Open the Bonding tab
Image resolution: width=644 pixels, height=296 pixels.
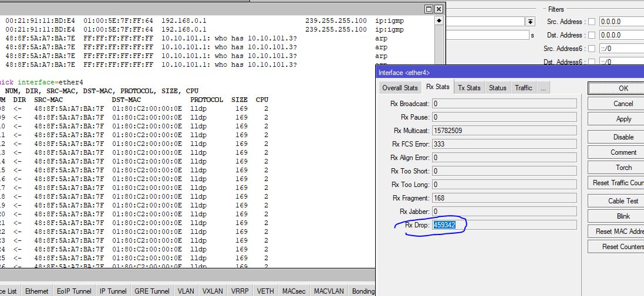tap(363, 291)
